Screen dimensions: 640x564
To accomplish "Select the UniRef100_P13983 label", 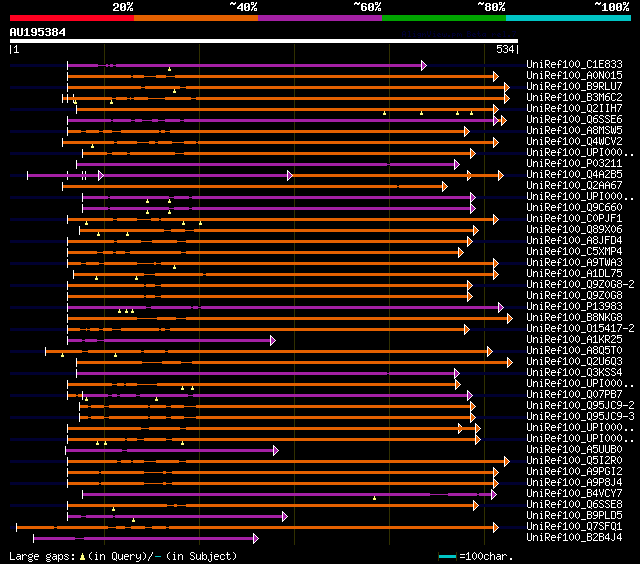I will coord(574,306).
